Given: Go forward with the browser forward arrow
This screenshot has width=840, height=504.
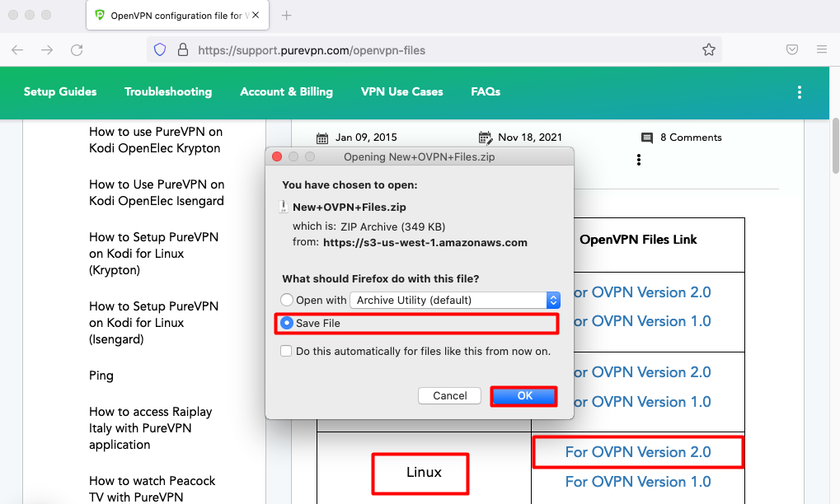Looking at the screenshot, I should coord(47,49).
